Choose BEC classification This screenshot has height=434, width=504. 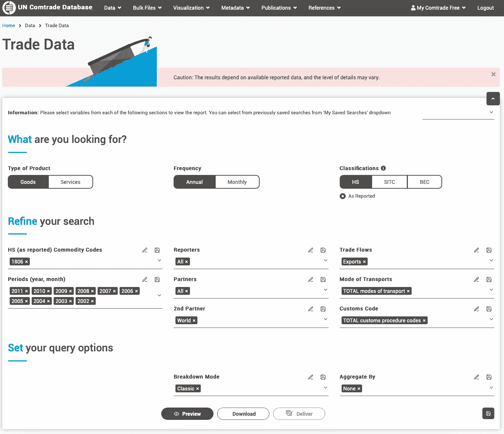[425, 182]
